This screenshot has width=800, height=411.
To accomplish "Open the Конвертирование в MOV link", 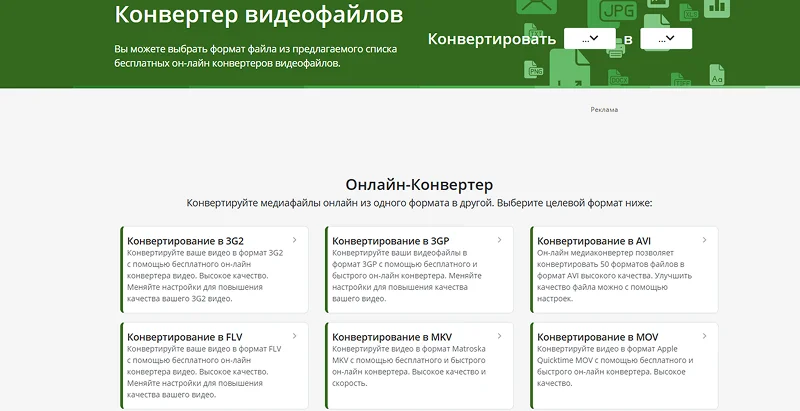I will coord(597,337).
